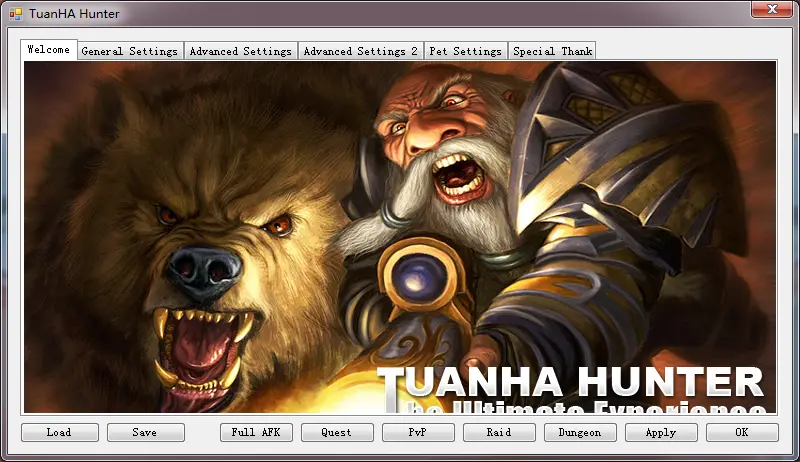Pick the PvP preset button

(417, 433)
